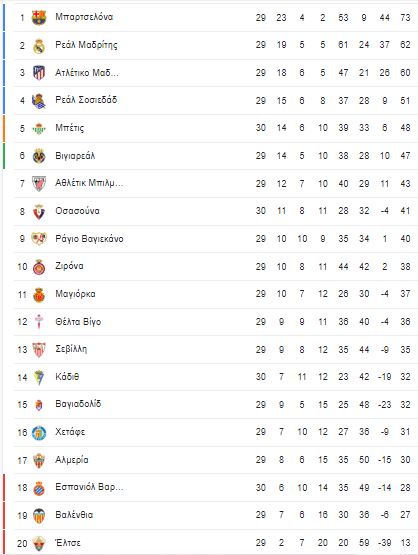The width and height of the screenshot is (418, 555).
Task: Click the Barcelona club crest icon
Action: coord(39,17)
